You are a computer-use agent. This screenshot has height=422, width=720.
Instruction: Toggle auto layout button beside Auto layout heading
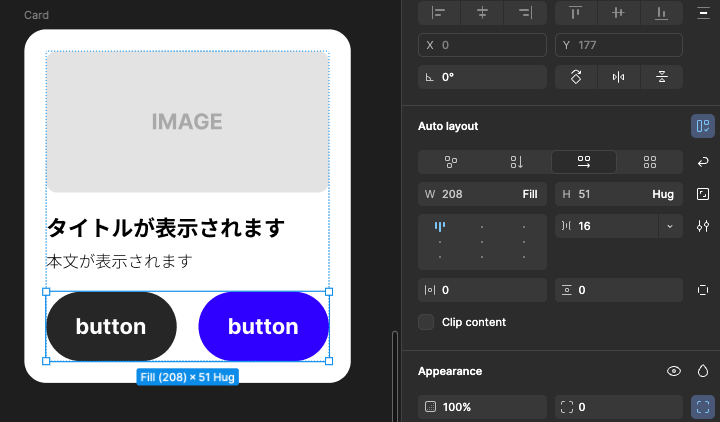(x=703, y=126)
